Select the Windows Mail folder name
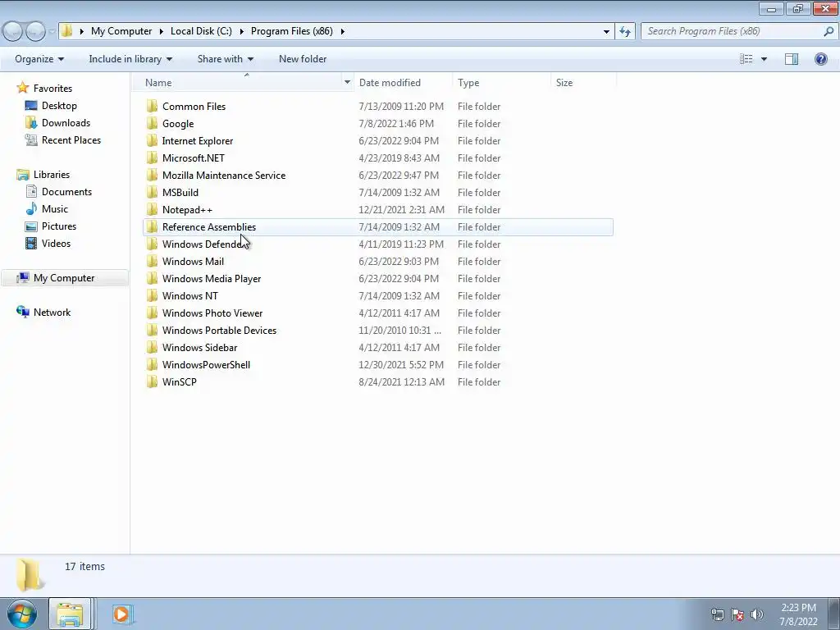 click(x=193, y=262)
